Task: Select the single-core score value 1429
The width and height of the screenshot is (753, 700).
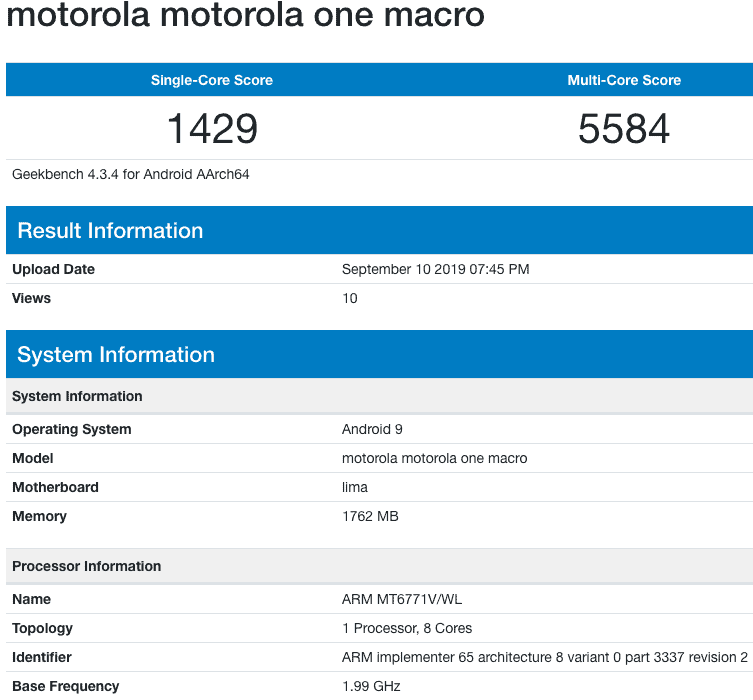Action: point(211,129)
